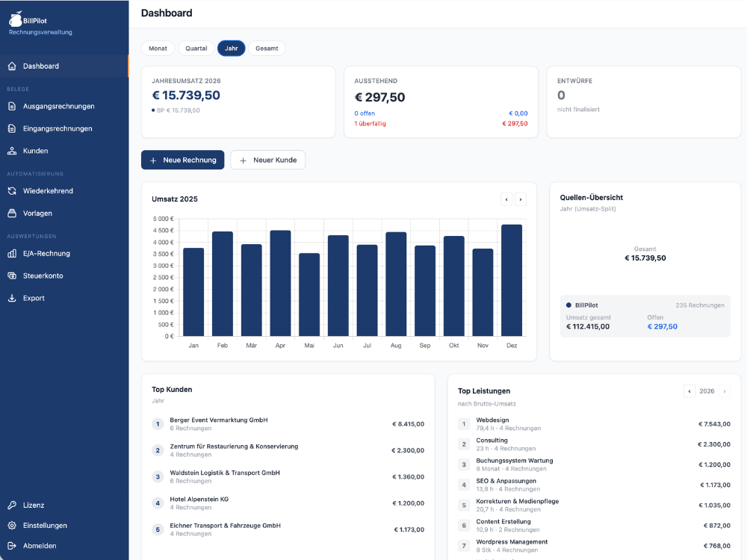Show previous year in Umsatz chart
Screen dimensions: 747x560
506,199
